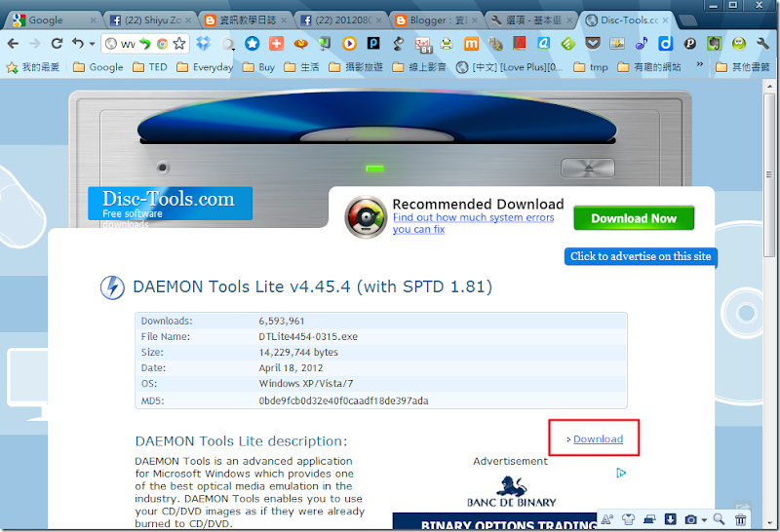
Task: Select the MD5 hash value text
Action: point(343,400)
